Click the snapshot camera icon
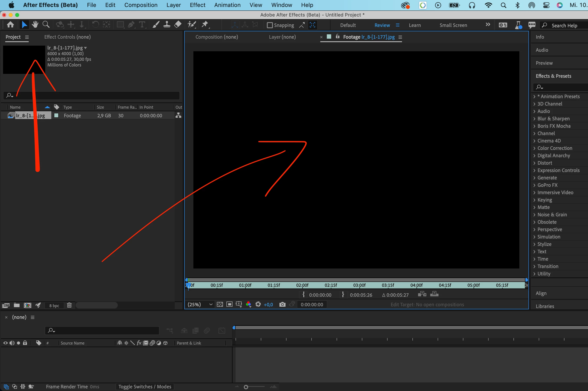The height and width of the screenshot is (391, 588). pos(282,305)
